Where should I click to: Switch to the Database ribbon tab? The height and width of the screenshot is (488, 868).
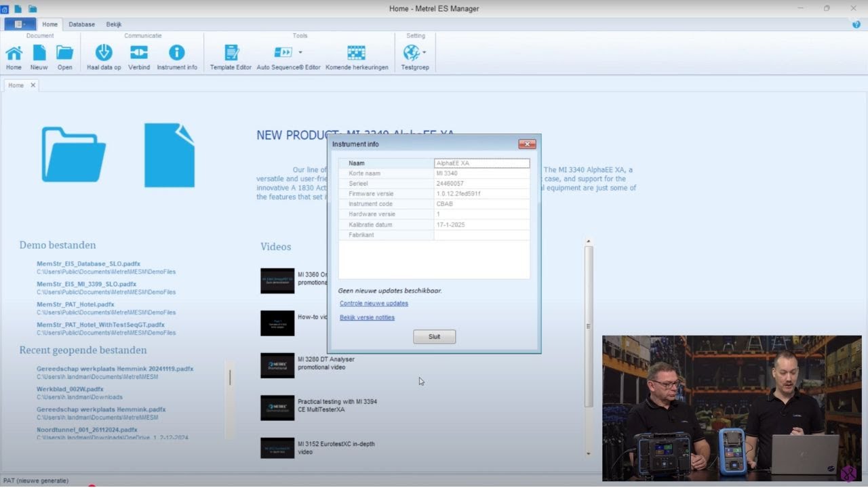pos(82,24)
